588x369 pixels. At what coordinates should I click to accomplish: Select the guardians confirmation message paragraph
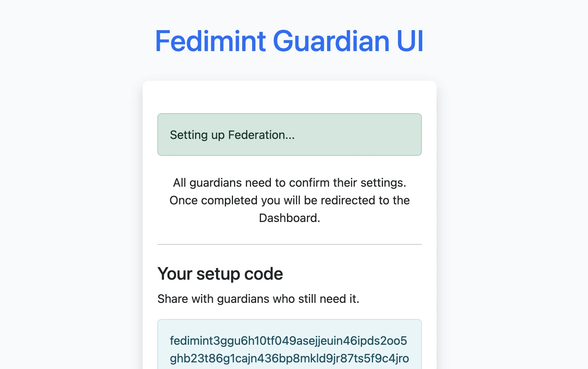tap(290, 200)
